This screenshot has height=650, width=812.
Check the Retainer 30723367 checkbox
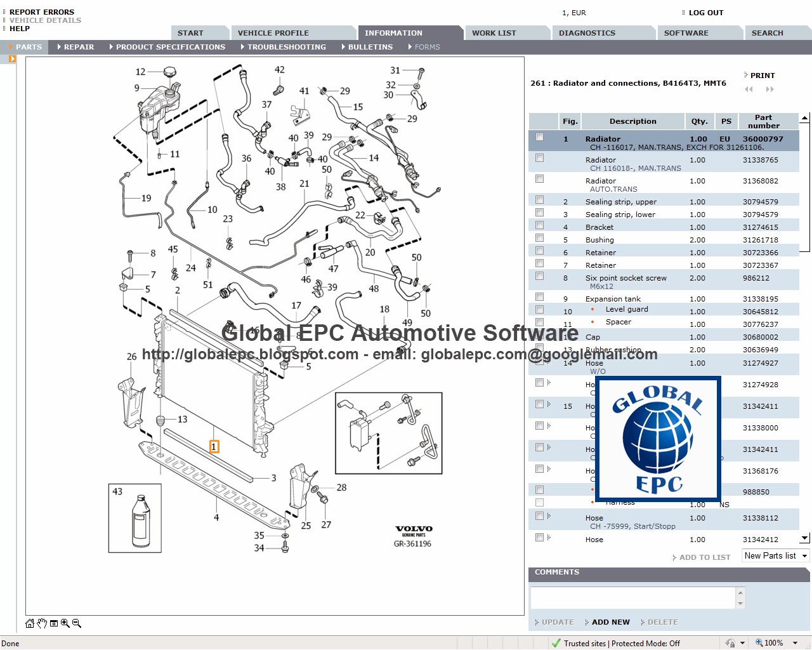coord(539,263)
